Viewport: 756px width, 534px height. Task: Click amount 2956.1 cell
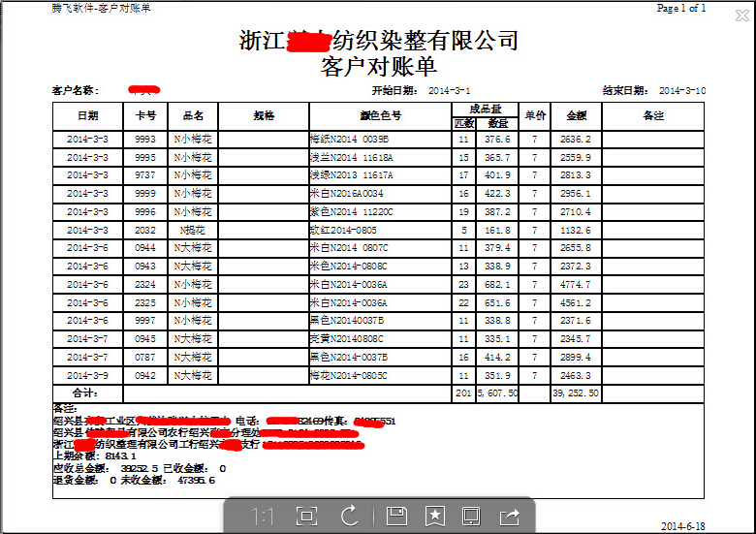576,194
